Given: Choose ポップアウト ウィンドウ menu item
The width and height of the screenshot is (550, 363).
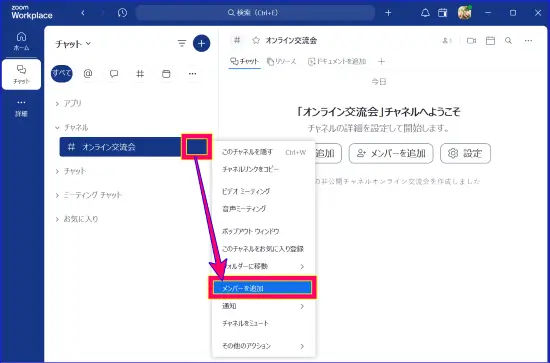Looking at the screenshot, I should point(264,231).
